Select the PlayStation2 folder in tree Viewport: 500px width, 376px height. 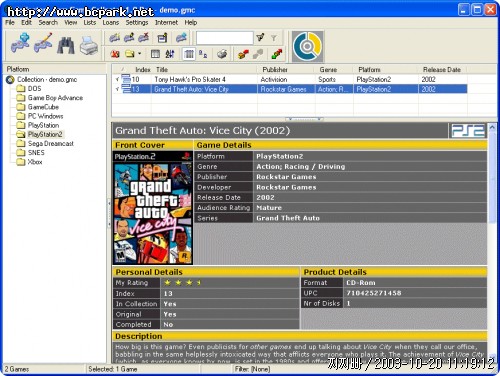[x=45, y=134]
